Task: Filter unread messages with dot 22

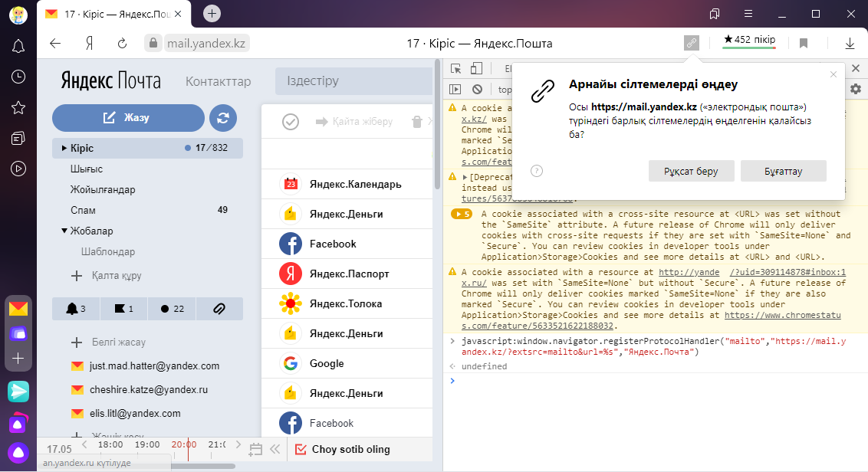Action: tap(172, 309)
